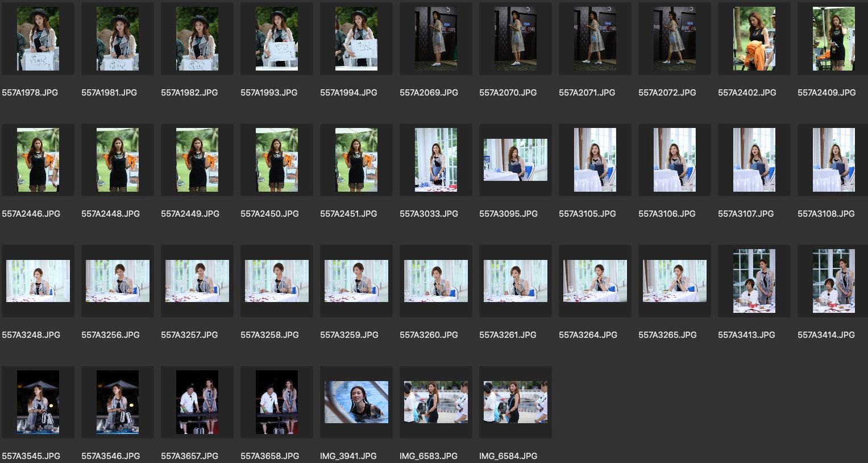Screen dimensions: 868x463
Task: Pick the 557A3658.JPG thumbnail
Action: [x=277, y=402]
